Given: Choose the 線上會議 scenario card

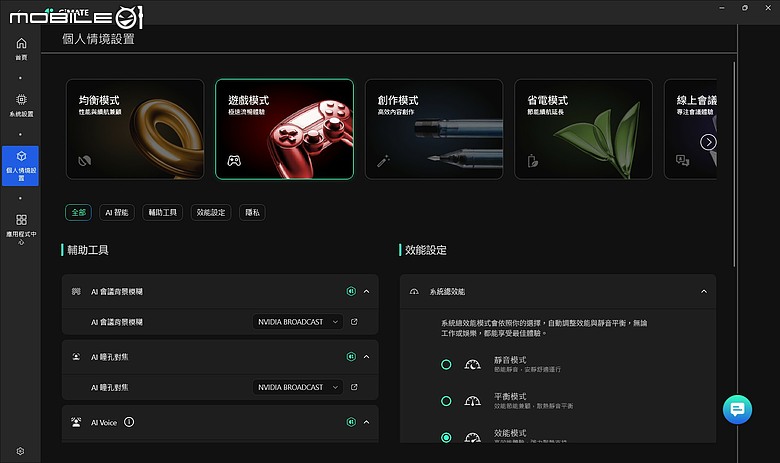Looking at the screenshot, I should coord(690,129).
